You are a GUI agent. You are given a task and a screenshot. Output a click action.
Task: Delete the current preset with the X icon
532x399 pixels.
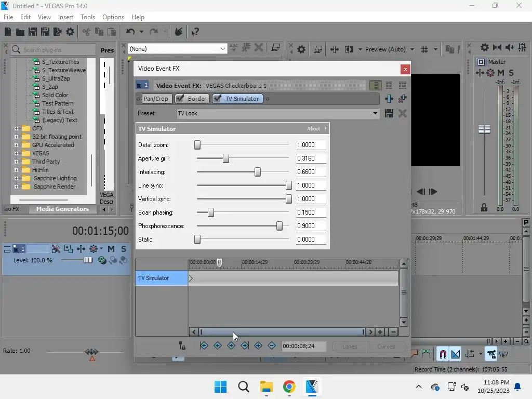tap(403, 113)
